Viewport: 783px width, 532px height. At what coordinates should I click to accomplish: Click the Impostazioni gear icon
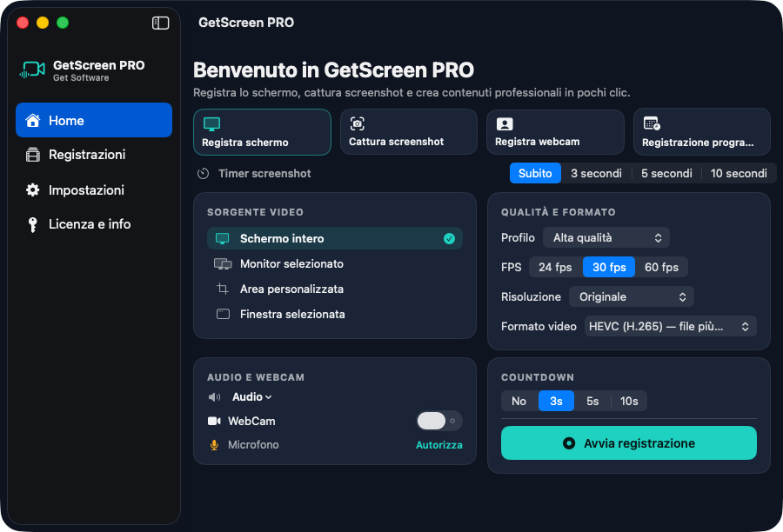(33, 190)
